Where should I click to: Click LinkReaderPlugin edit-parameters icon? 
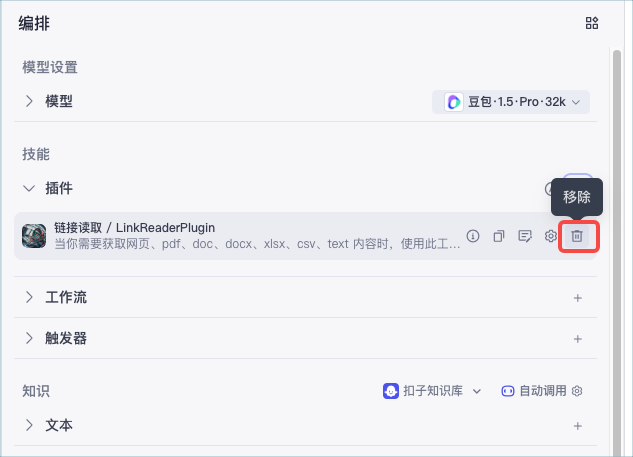coord(525,236)
